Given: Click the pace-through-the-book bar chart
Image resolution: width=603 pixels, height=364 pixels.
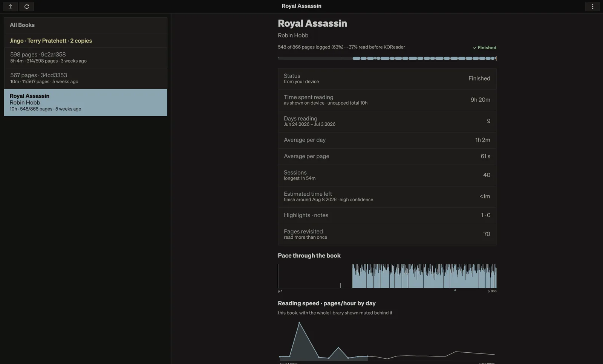Looking at the screenshot, I should coord(387,276).
